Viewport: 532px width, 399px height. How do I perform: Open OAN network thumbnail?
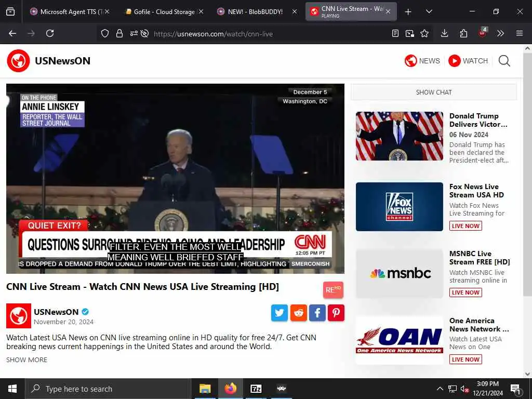coord(400,341)
